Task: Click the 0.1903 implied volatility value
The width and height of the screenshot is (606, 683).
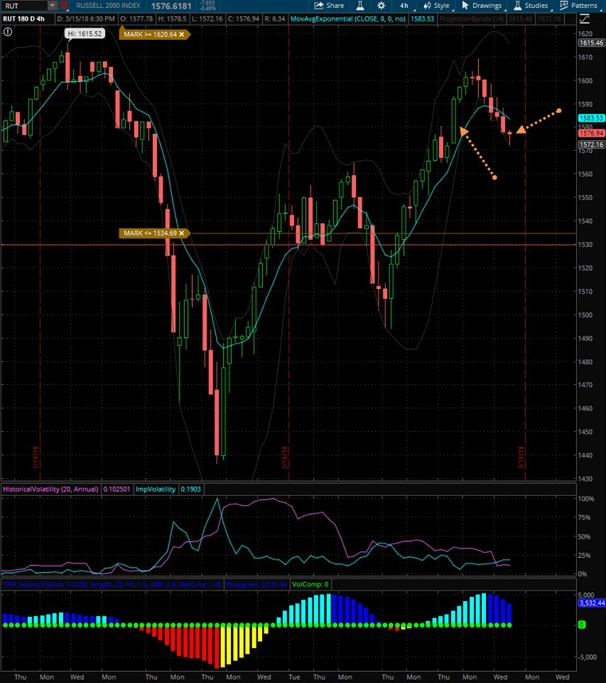Action: (x=190, y=489)
